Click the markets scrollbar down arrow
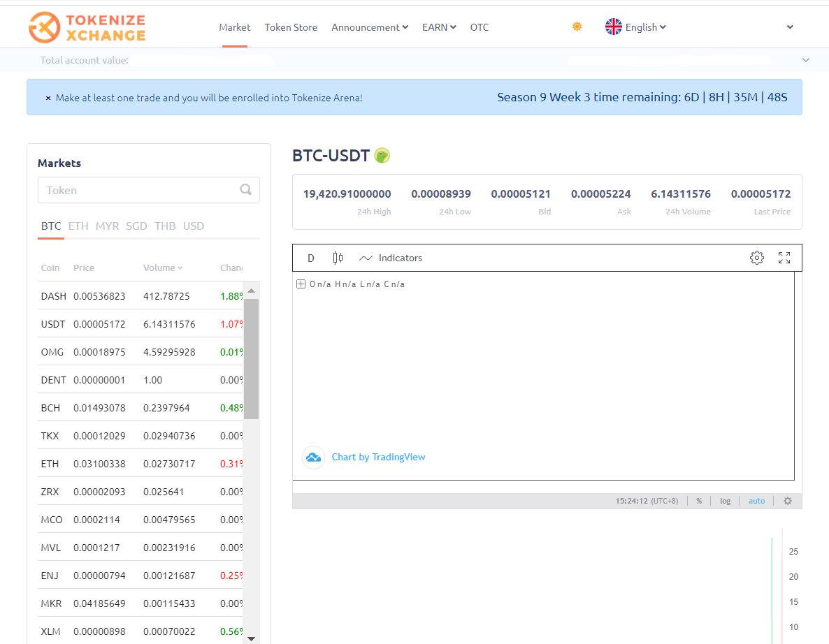Screen dimensions: 829x644 coord(251,638)
